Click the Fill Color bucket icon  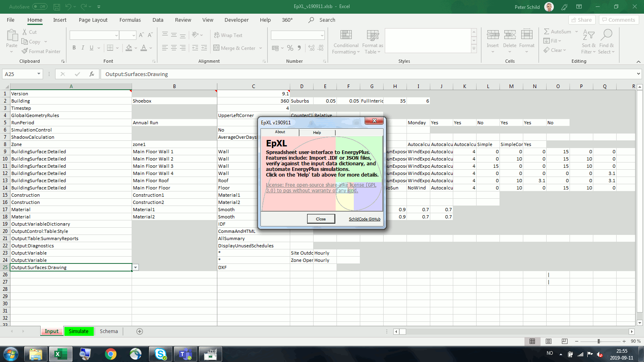(129, 48)
